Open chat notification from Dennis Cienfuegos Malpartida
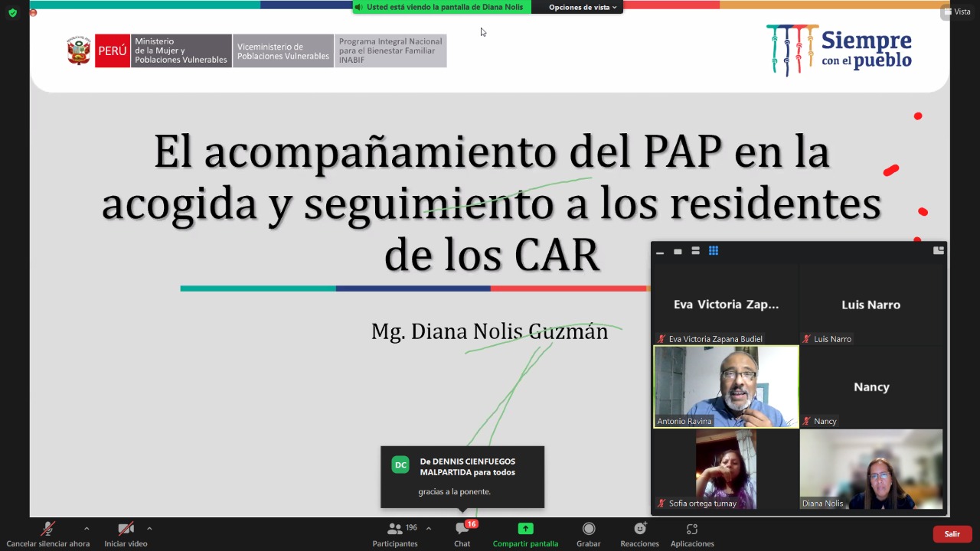Viewport: 980px width, 551px height. (x=462, y=477)
